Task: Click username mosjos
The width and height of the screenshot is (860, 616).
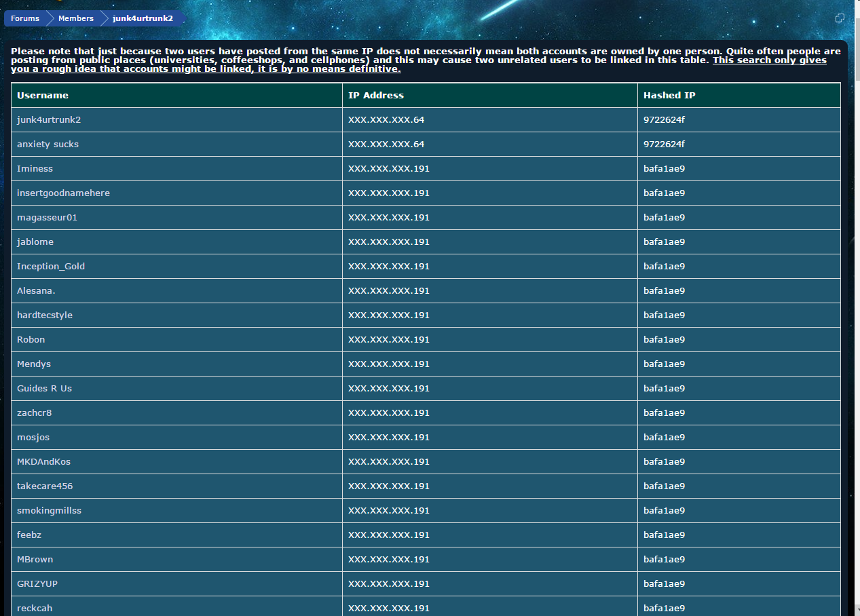Action: point(33,438)
